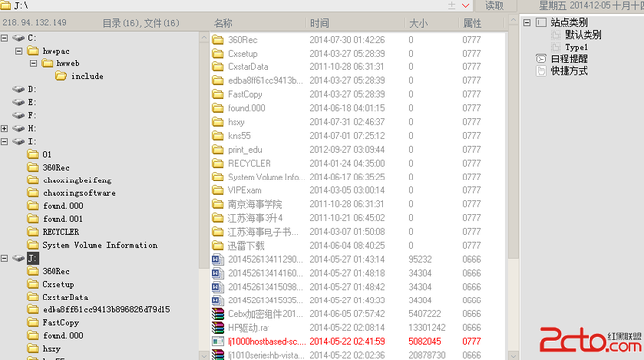644x360 pixels.
Task: Click Word document icon for 201452613411290
Action: point(218,259)
